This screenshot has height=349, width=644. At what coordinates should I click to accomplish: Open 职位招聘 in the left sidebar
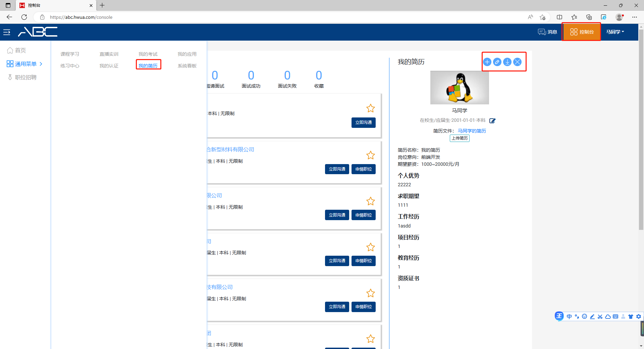[x=22, y=77]
